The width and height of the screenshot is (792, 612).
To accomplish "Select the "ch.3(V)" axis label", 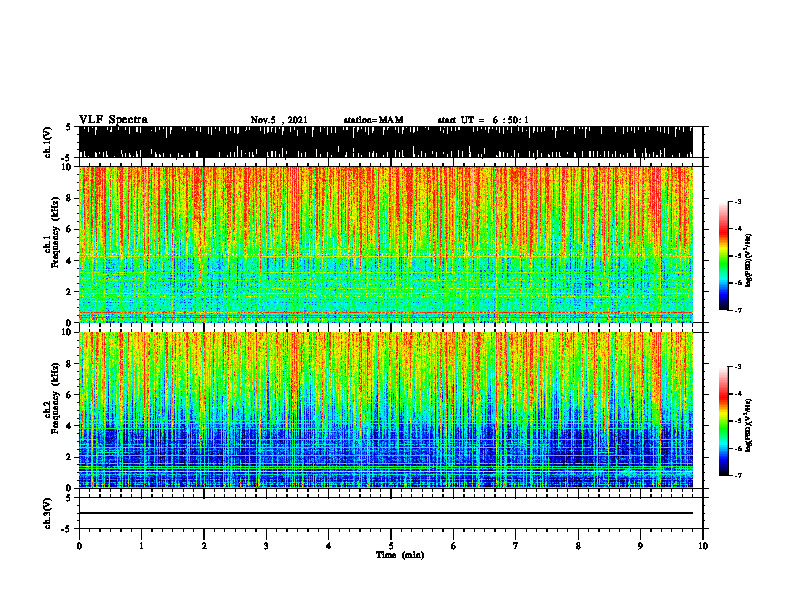I will [47, 514].
